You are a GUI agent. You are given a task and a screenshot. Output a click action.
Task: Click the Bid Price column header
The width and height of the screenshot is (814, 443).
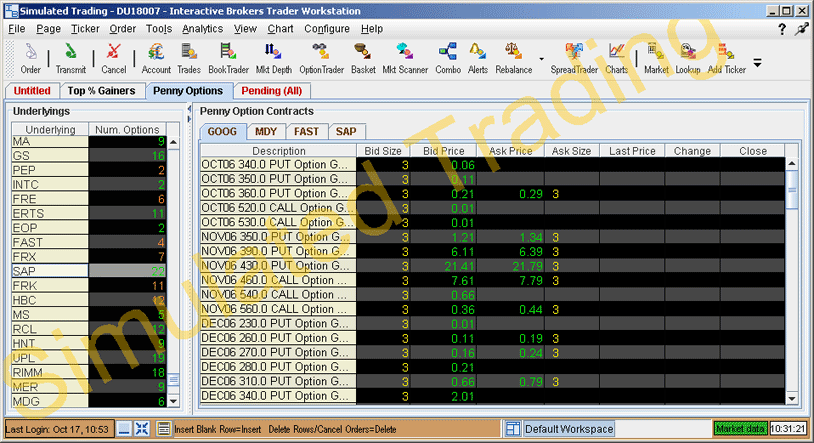click(443, 151)
